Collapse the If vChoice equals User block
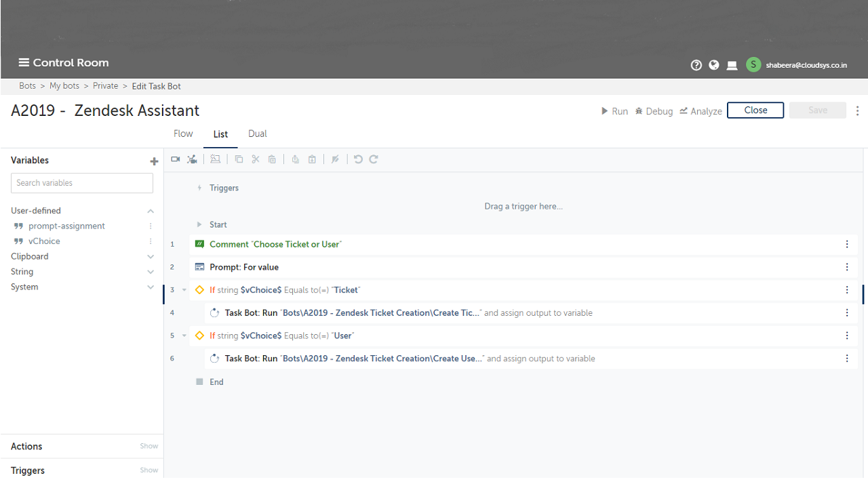 (184, 335)
